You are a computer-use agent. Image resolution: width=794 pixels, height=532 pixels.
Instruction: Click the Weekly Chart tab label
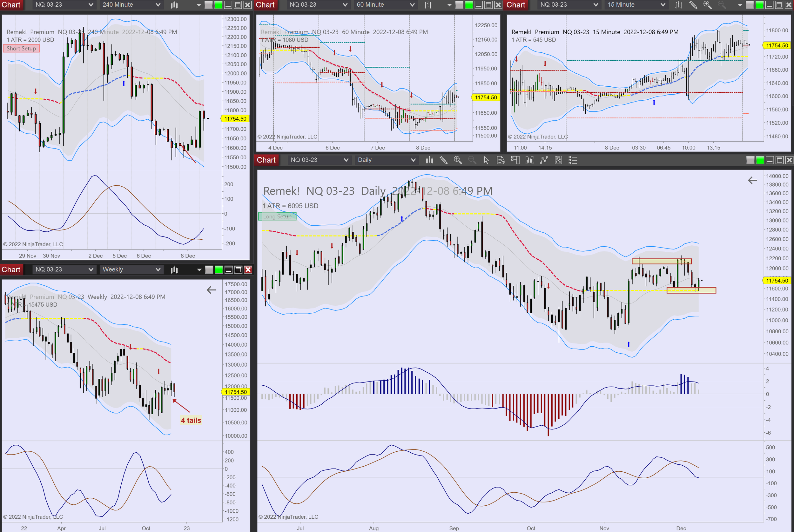(11, 269)
